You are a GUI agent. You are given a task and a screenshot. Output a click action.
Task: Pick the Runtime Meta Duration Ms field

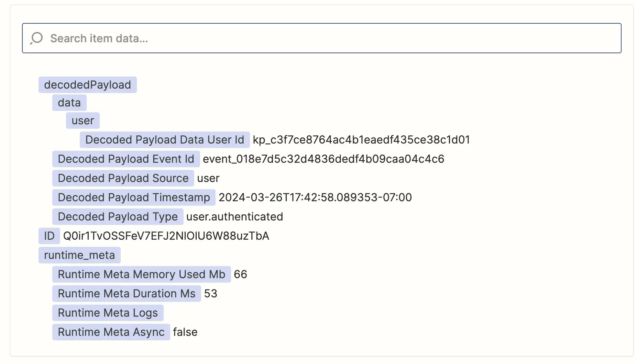pyautogui.click(x=127, y=294)
